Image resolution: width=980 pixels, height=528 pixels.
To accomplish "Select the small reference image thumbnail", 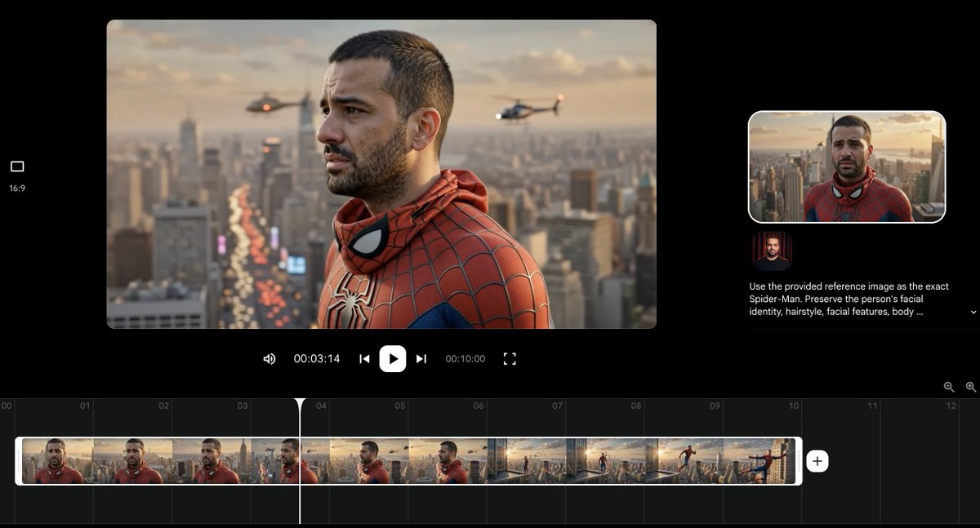I will coord(772,251).
